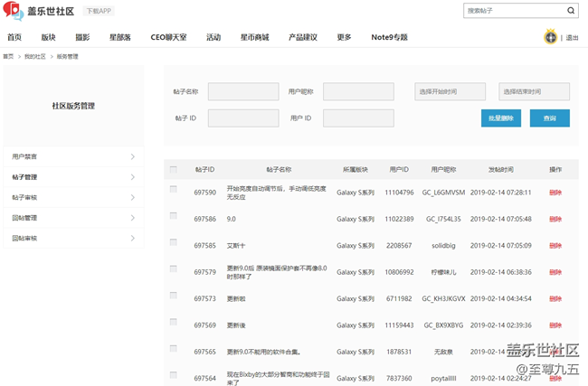Check the box for post 697590
Viewport: 588px width, 386px height.
[x=174, y=190]
